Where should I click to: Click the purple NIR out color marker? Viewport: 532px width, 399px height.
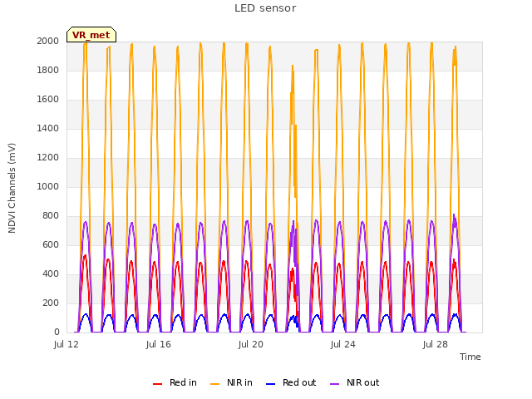tap(334, 384)
